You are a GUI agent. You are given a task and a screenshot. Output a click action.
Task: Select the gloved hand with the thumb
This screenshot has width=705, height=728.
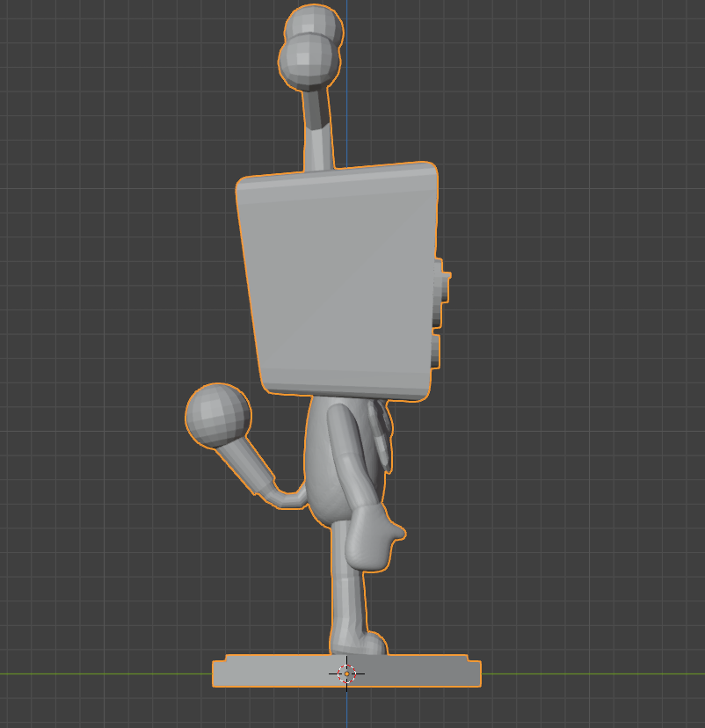[370, 536]
